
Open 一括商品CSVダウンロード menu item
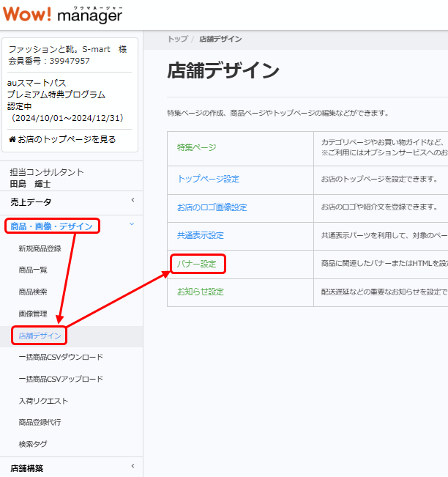point(61,357)
